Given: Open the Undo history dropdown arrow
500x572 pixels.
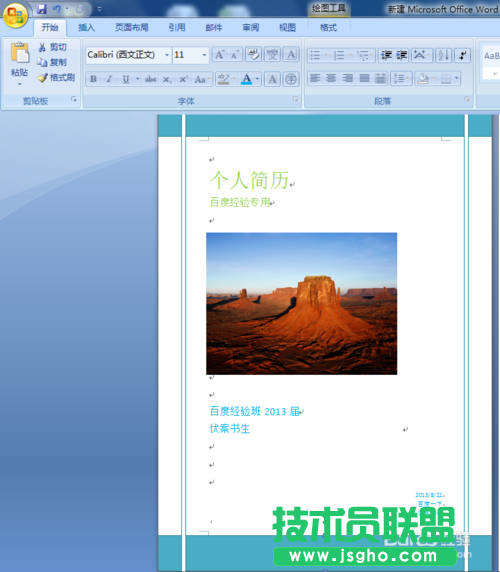Looking at the screenshot, I should (67, 9).
